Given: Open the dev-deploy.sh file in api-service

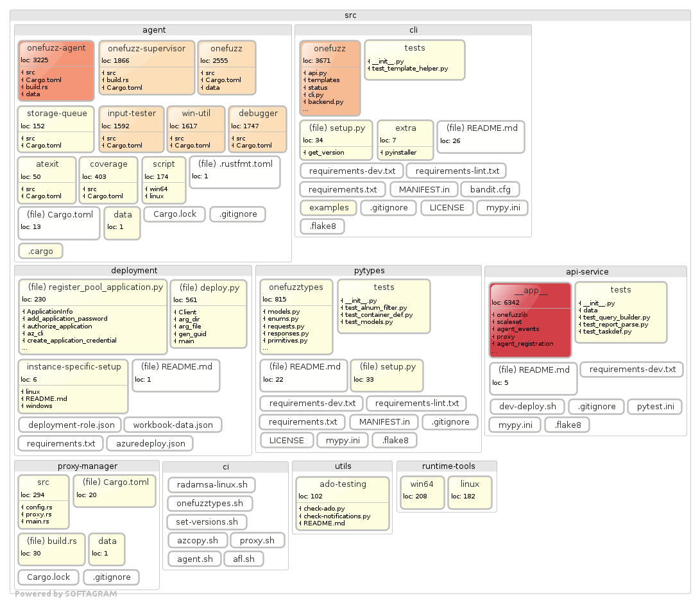Looking at the screenshot, I should tap(527, 406).
